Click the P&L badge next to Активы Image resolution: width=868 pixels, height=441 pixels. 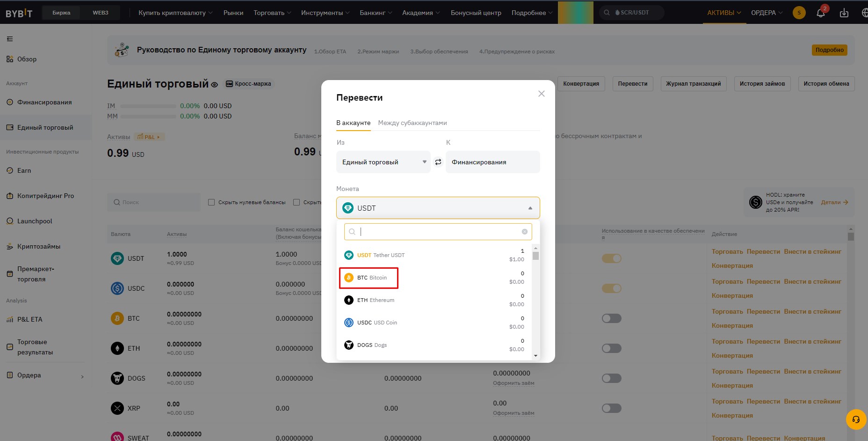(149, 137)
